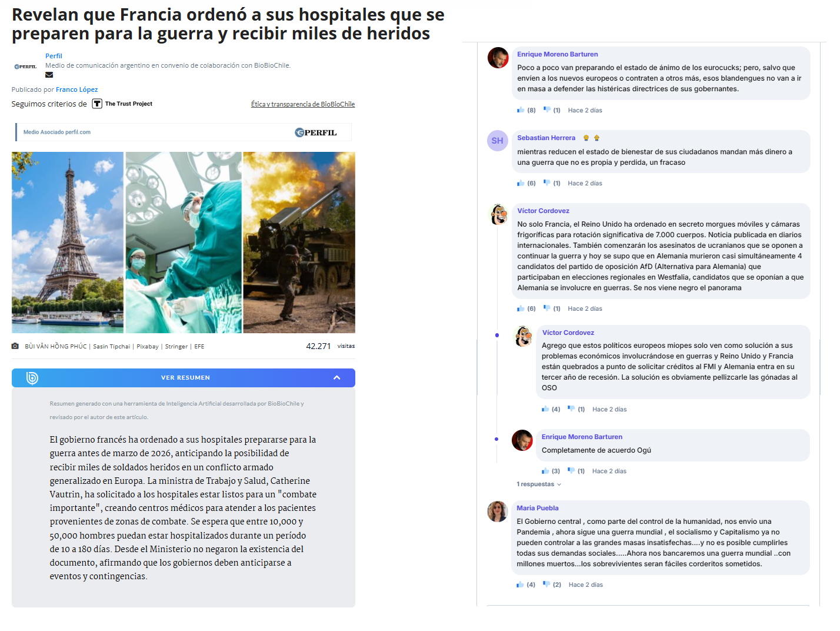Open the VER RESUMEN summary bar

coord(184,378)
